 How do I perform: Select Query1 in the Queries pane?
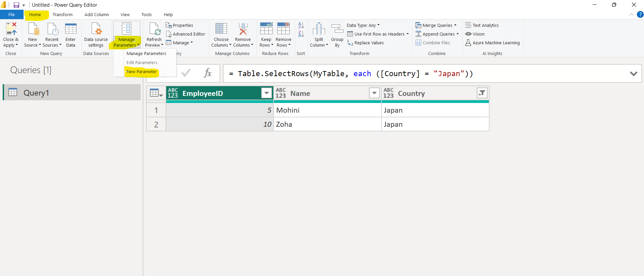[x=36, y=93]
